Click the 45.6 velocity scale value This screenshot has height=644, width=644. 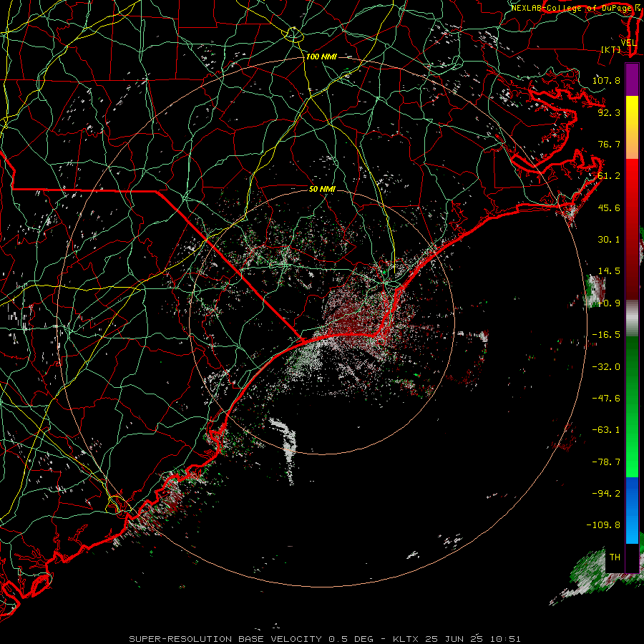609,208
